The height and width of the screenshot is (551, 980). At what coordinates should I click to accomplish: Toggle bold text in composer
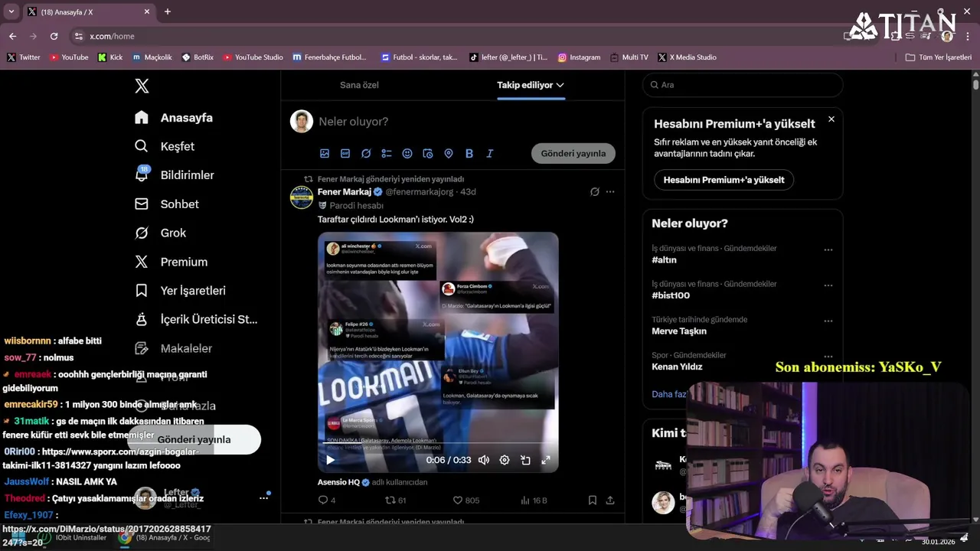coord(469,153)
